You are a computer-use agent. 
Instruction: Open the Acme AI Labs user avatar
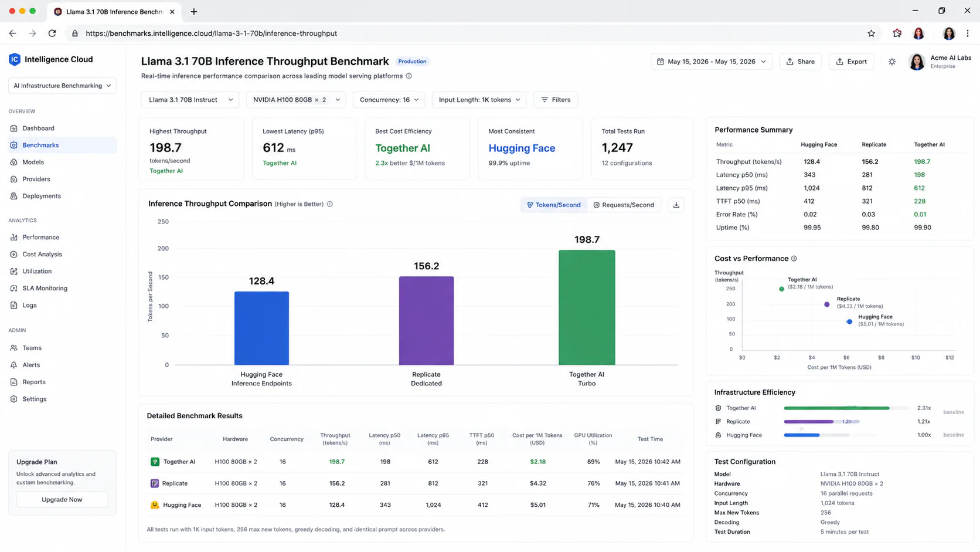917,62
